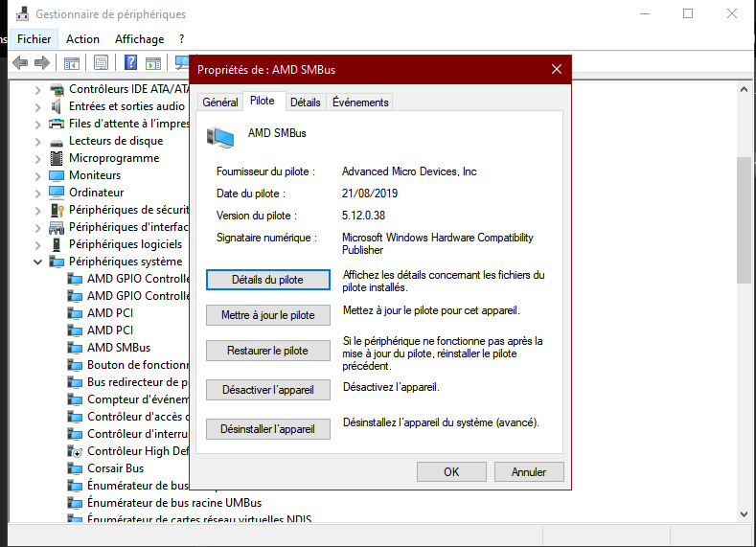Image resolution: width=756 pixels, height=547 pixels.
Task: Click the Device Manager title bar icon
Action: (x=22, y=14)
